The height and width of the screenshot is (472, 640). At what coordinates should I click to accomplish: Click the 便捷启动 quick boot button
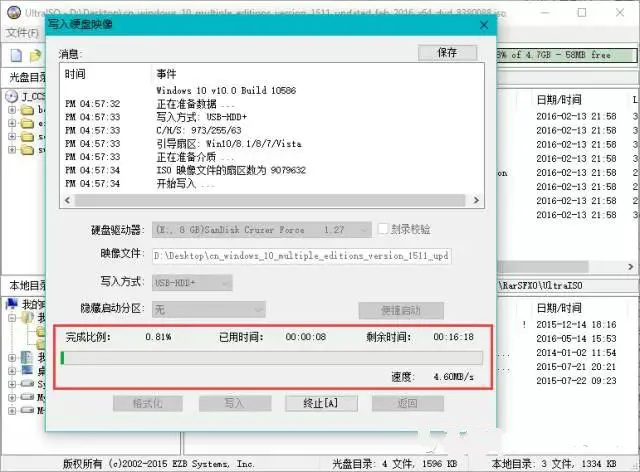pos(401,310)
